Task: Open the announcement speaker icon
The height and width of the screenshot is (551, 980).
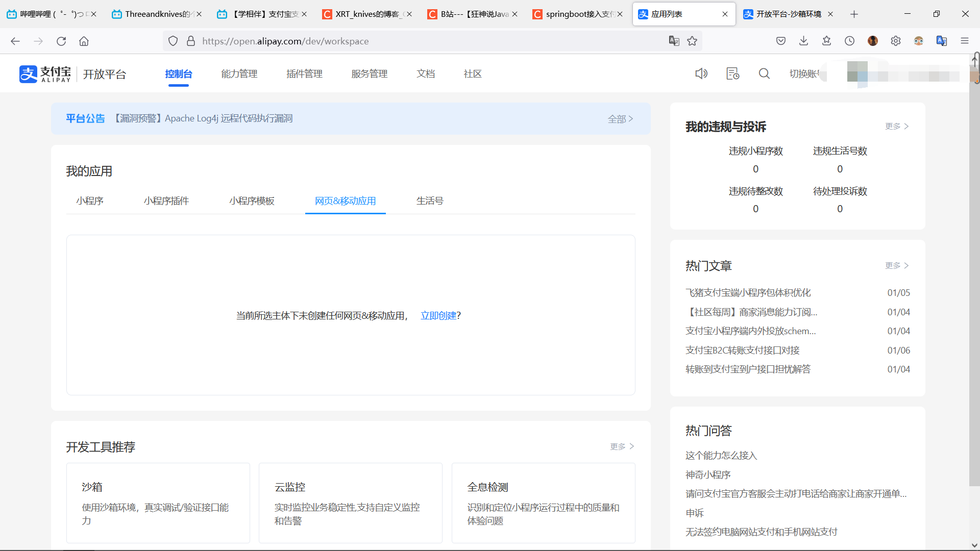Action: tap(701, 73)
